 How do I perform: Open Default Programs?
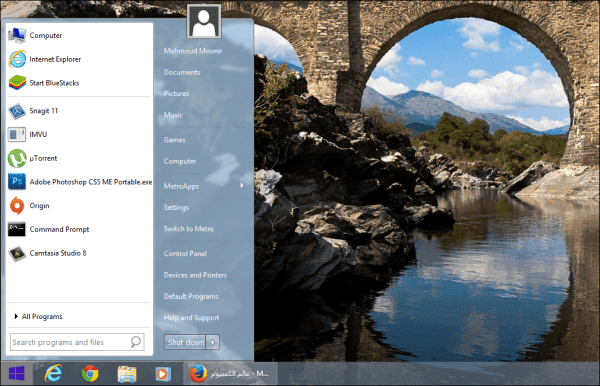click(191, 296)
